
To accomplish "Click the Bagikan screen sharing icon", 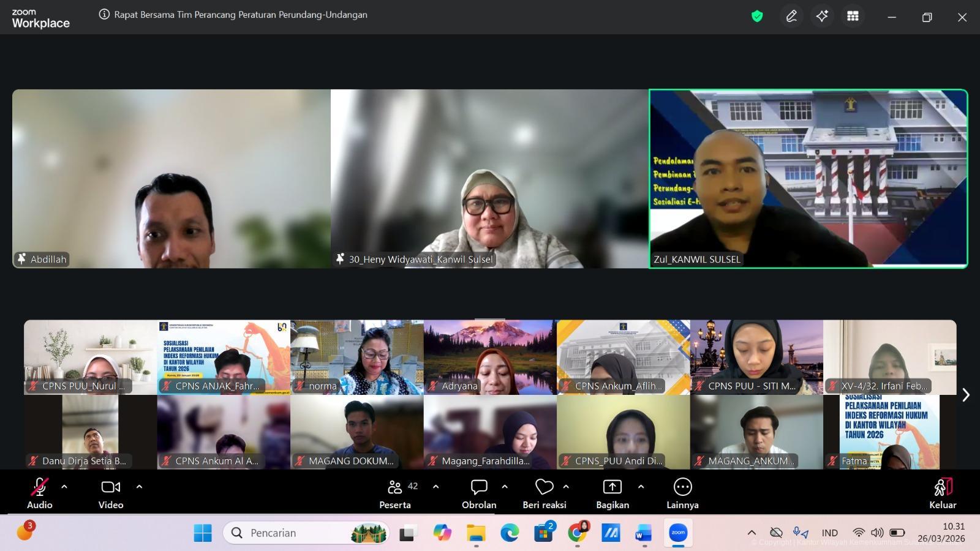I will coord(611,487).
